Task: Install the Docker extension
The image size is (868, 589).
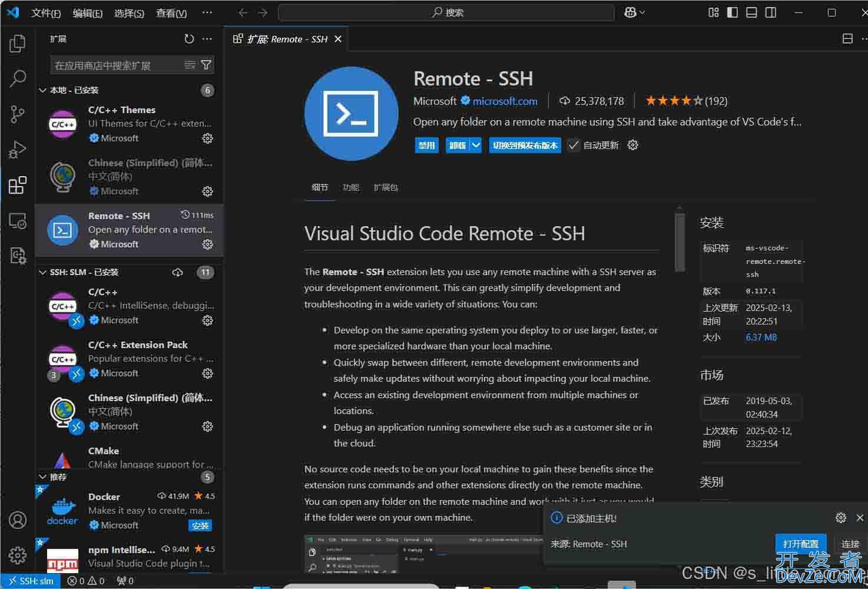Action: (x=200, y=525)
